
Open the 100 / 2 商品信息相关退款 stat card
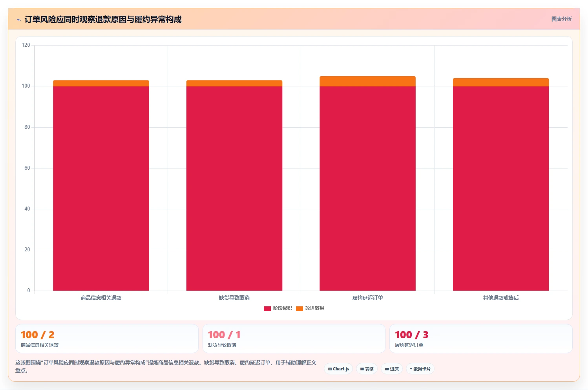click(x=107, y=339)
